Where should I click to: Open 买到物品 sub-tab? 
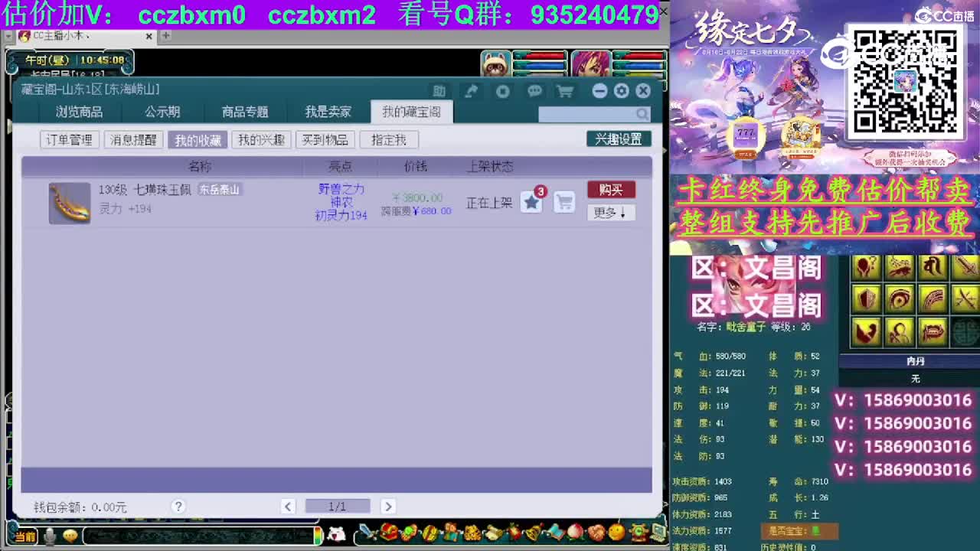point(325,140)
